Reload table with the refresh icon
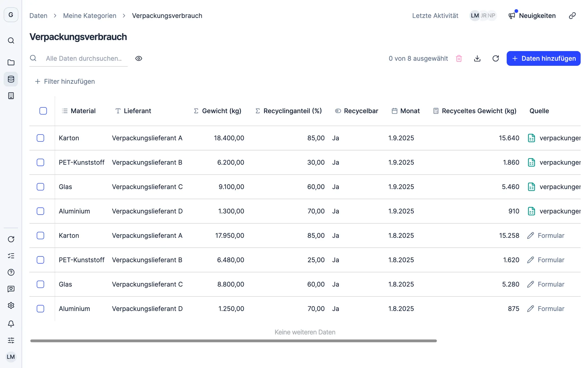This screenshot has width=588, height=368. tap(496, 59)
